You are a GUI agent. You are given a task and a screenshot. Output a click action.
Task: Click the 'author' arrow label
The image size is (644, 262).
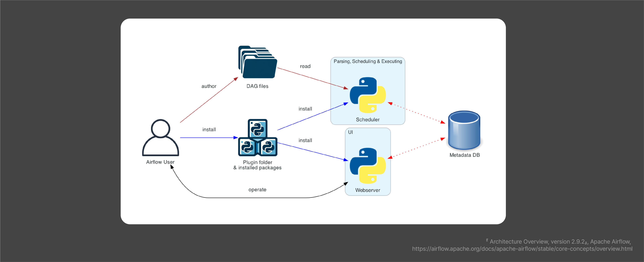[209, 86]
